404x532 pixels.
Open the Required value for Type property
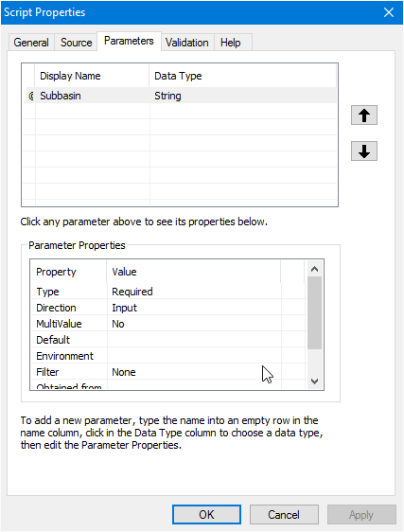tap(194, 292)
